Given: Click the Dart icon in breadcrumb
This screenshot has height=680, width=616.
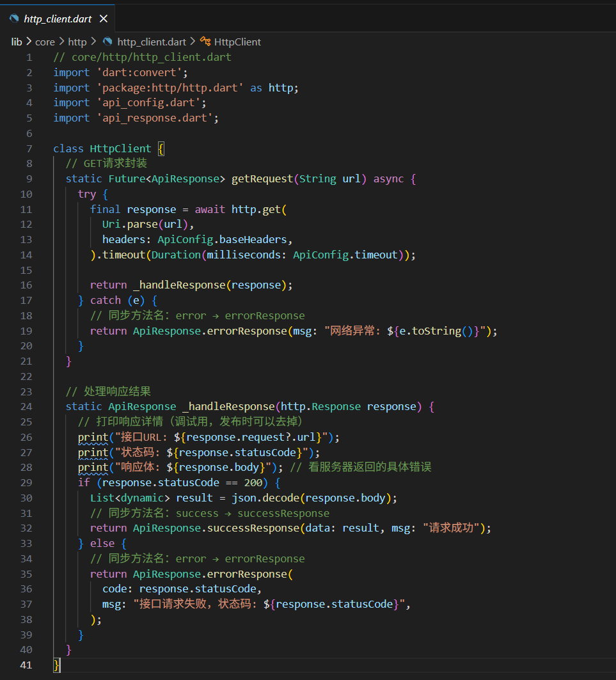Looking at the screenshot, I should pos(107,42).
